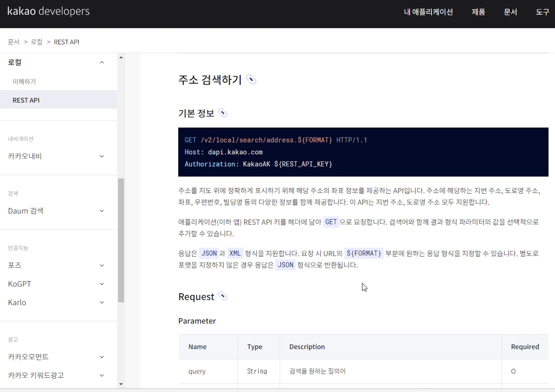Click sidebar scroll down arrow

coord(121,384)
